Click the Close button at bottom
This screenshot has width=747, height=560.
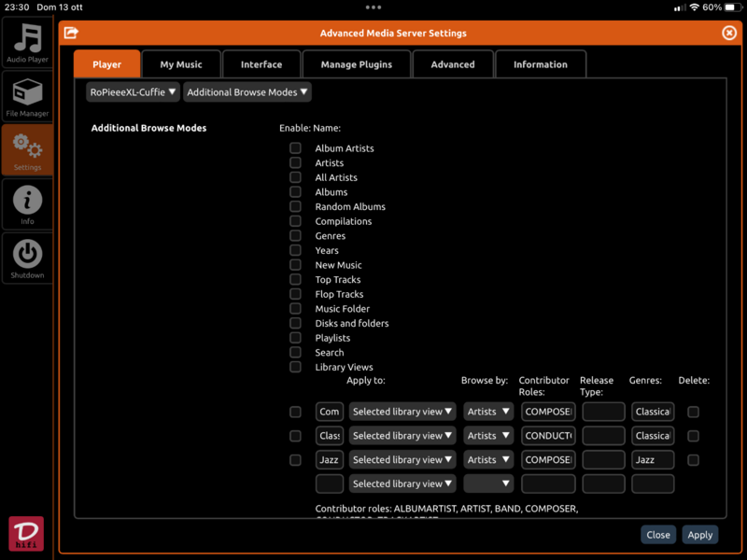[658, 535]
